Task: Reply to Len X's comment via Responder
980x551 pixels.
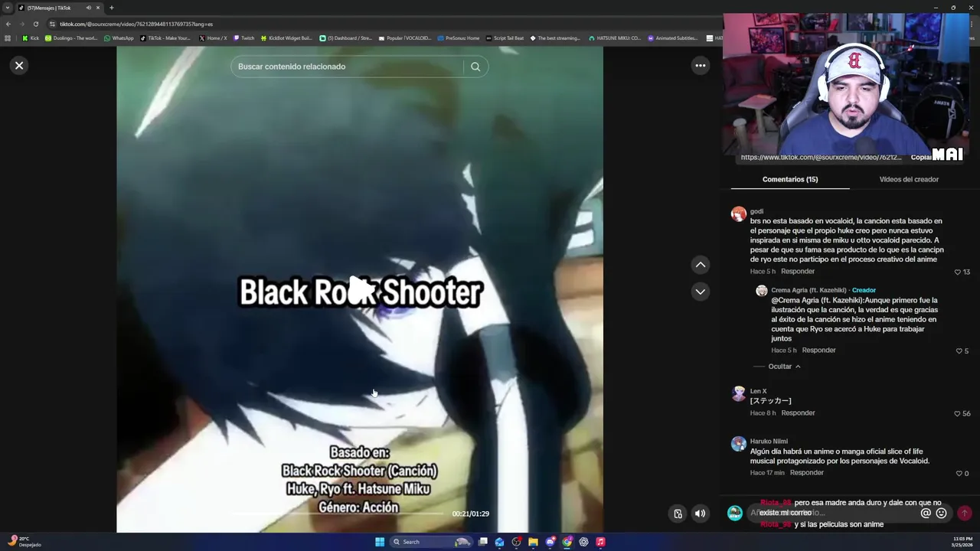Action: click(798, 412)
